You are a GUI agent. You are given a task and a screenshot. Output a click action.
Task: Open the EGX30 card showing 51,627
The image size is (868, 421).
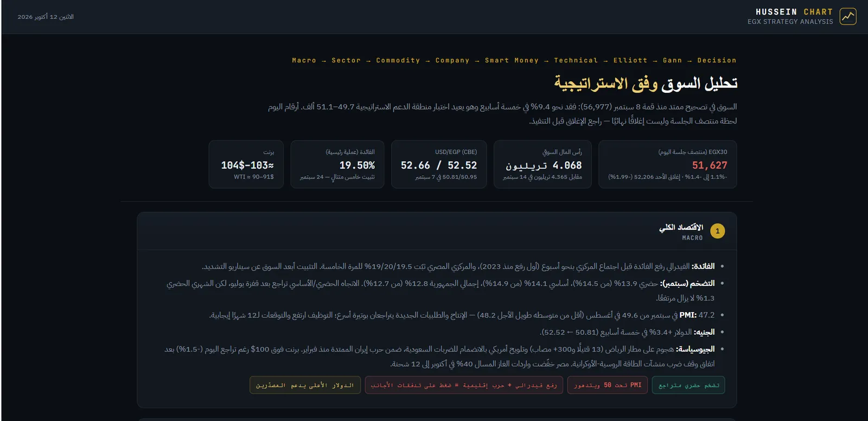tap(667, 164)
